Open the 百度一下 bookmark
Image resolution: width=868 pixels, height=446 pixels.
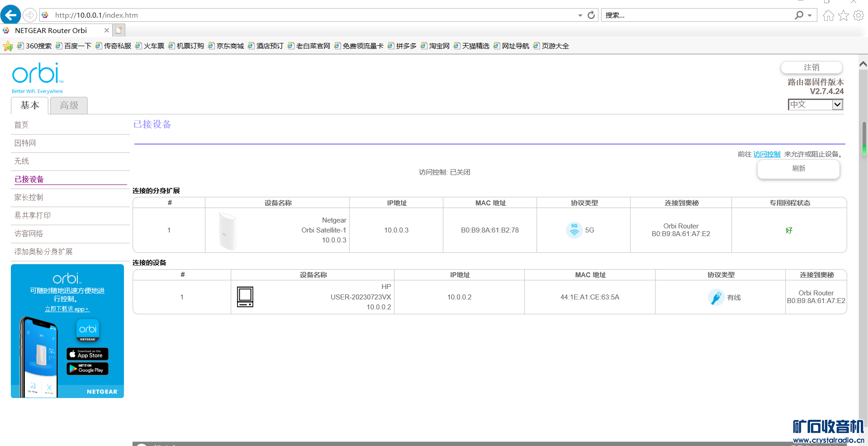click(x=73, y=46)
